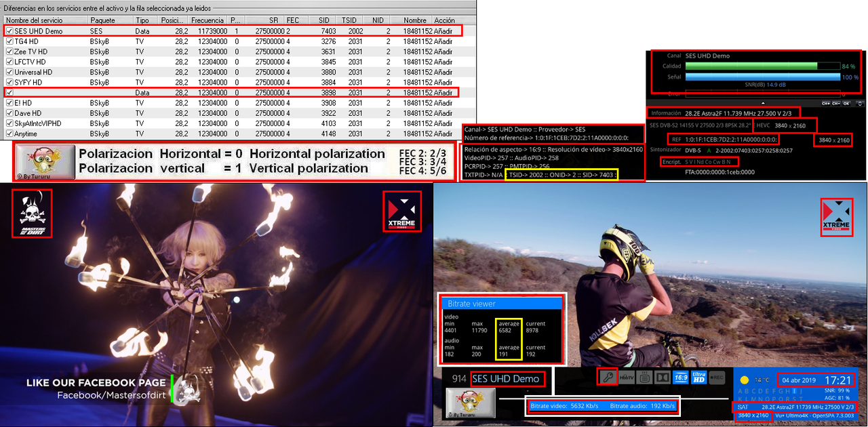The height and width of the screenshot is (427, 868).
Task: Toggle the Zee TV HD checkbox
Action: tap(9, 52)
